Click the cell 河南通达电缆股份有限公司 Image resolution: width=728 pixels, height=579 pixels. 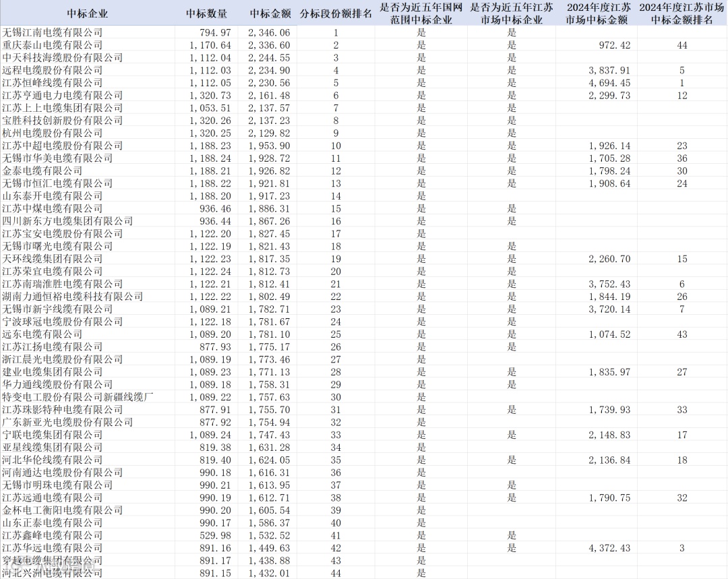pos(63,473)
